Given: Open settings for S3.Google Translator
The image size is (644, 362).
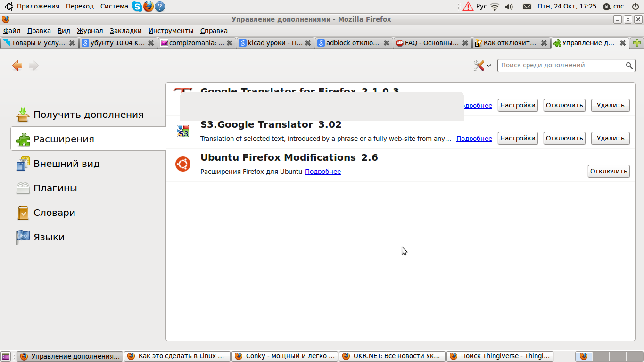Looking at the screenshot, I should (518, 138).
